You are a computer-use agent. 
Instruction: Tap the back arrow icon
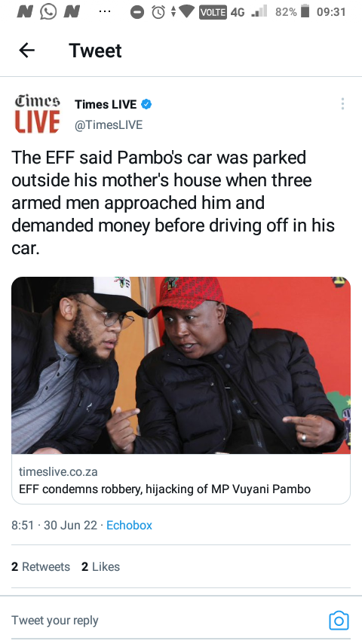(x=26, y=51)
